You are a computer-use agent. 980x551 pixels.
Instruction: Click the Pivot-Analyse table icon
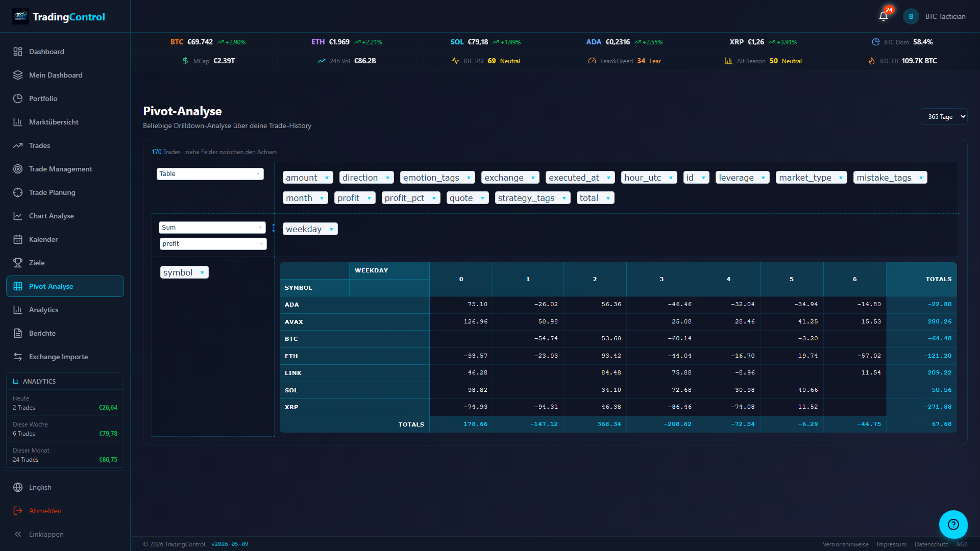[18, 286]
